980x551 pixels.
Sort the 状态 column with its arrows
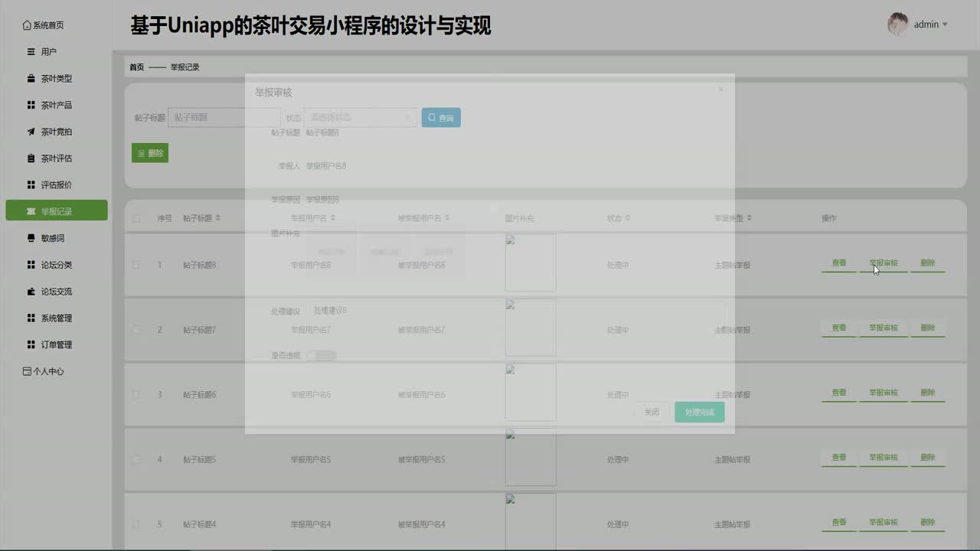[x=628, y=218]
